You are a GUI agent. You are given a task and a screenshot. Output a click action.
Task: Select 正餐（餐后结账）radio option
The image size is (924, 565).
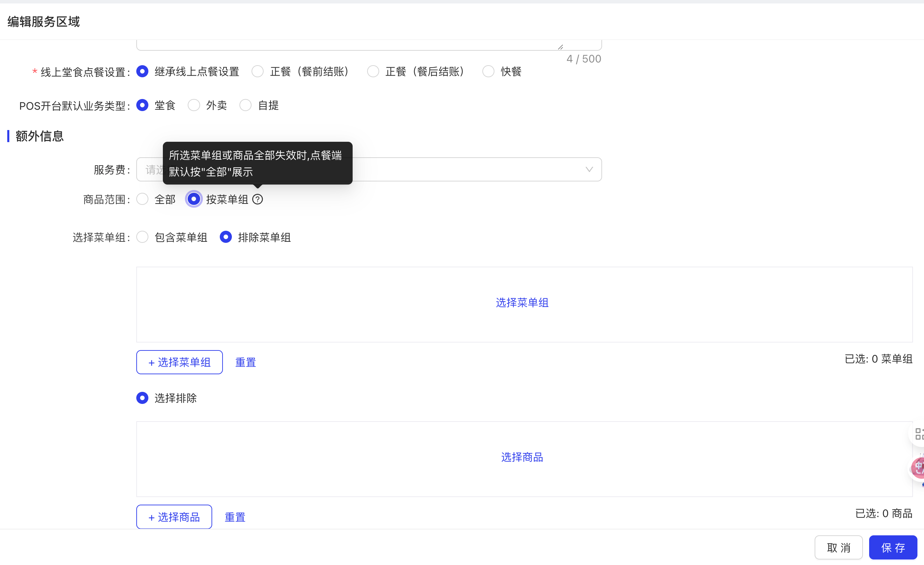click(x=373, y=71)
